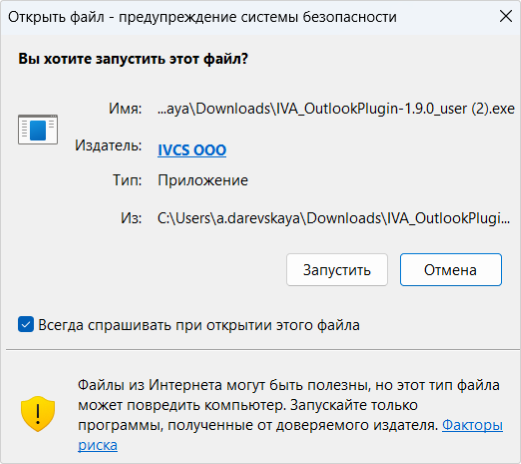This screenshot has height=464, width=521.
Task: Click the word 'риска' on the last line
Action: [x=98, y=445]
